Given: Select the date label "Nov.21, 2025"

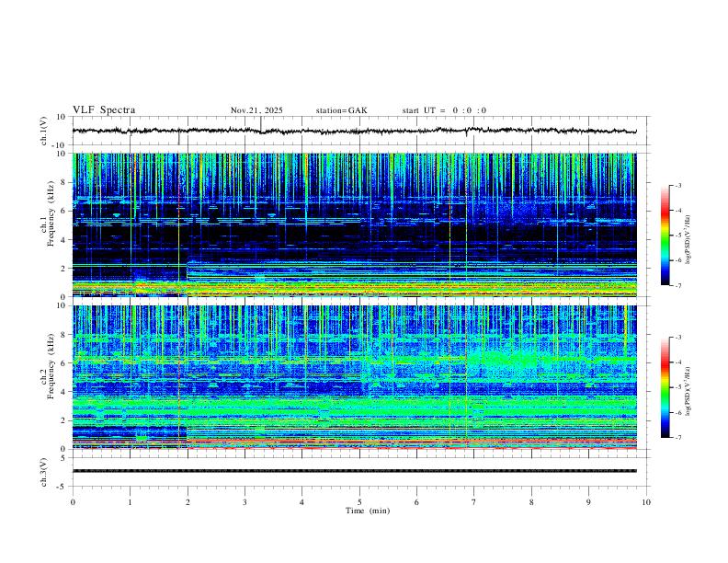Looking at the screenshot, I should [x=256, y=110].
